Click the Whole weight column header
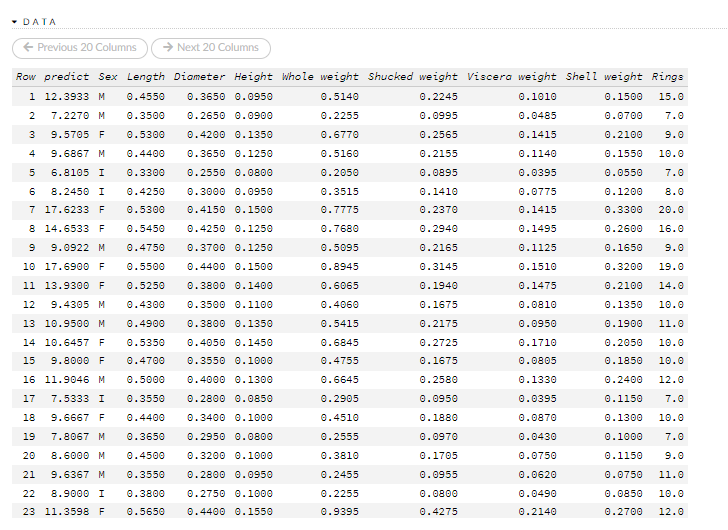Image resolution: width=728 pixels, height=530 pixels. pos(320,77)
